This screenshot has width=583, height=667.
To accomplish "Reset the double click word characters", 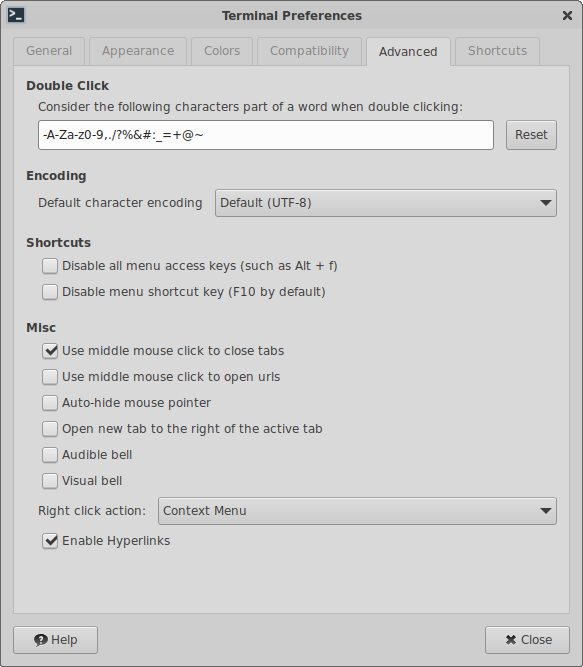I will pyautogui.click(x=531, y=135).
